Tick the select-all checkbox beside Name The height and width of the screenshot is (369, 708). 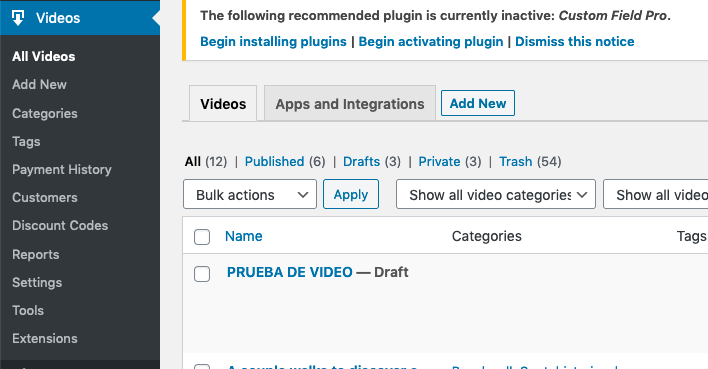(x=202, y=237)
